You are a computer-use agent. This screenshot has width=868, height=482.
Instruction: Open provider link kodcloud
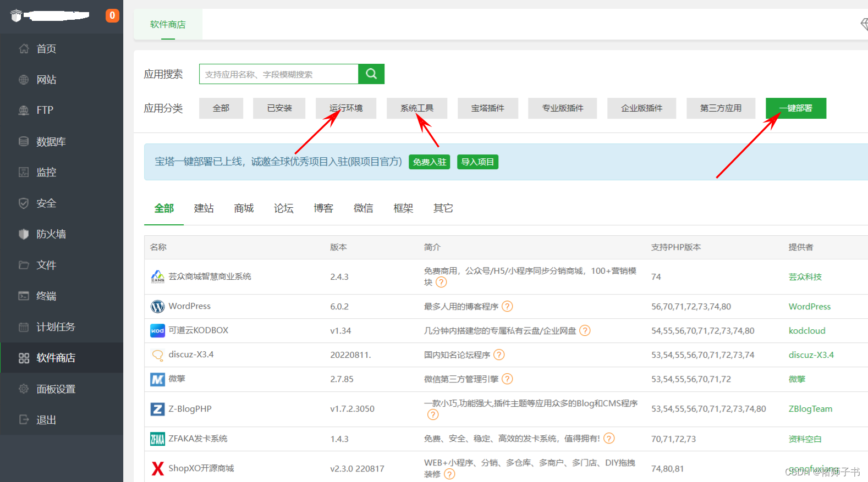tap(807, 331)
